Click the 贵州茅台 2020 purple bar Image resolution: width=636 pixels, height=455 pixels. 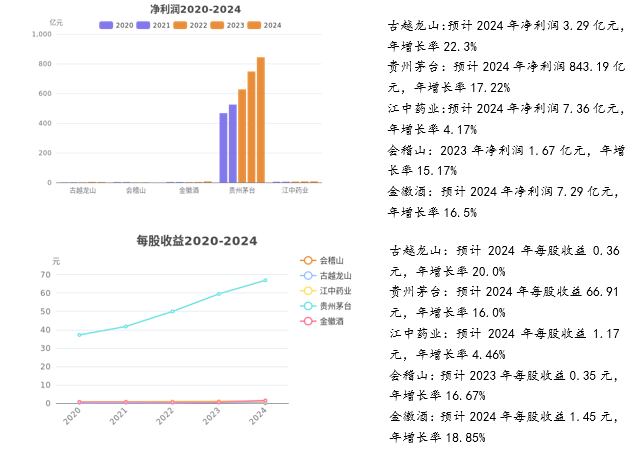[223, 148]
